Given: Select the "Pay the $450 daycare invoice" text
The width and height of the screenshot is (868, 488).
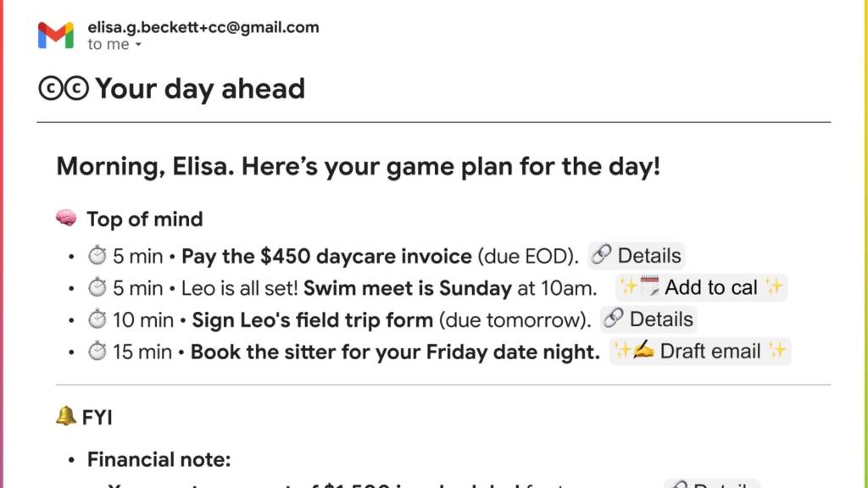Looking at the screenshot, I should click(326, 257).
